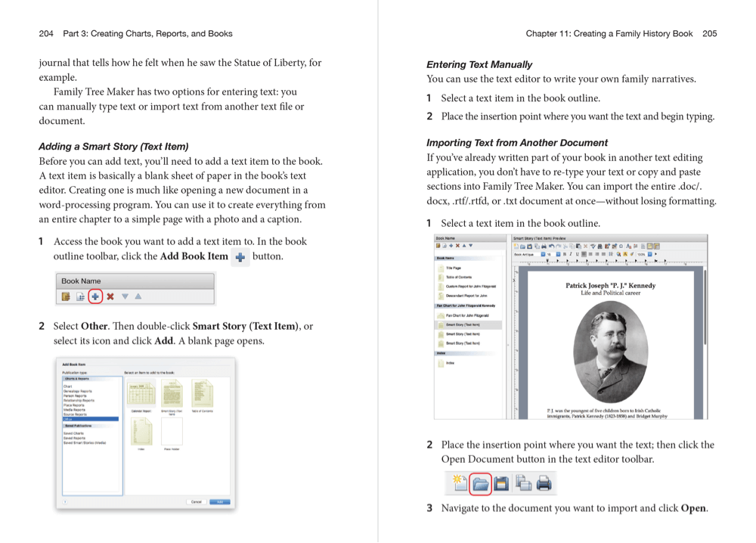This screenshot has height=543, width=756.
Task: Expand the toolbar overflow arrow after the zoom box
Action: click(655, 253)
